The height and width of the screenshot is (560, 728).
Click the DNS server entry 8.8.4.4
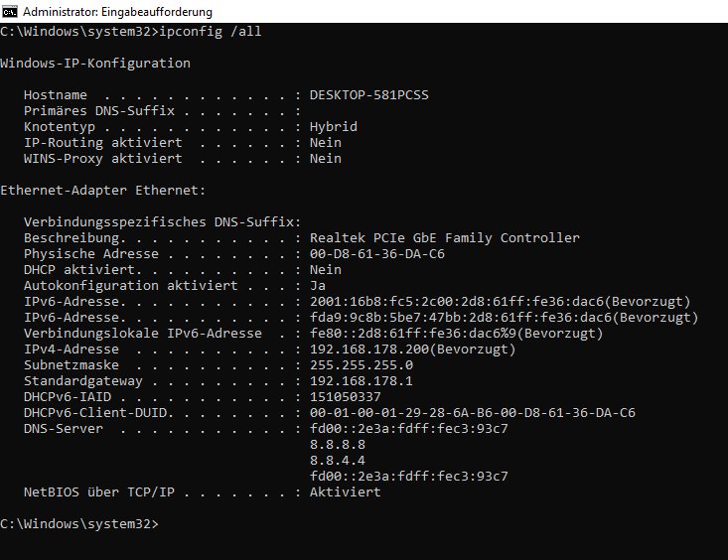(x=338, y=460)
